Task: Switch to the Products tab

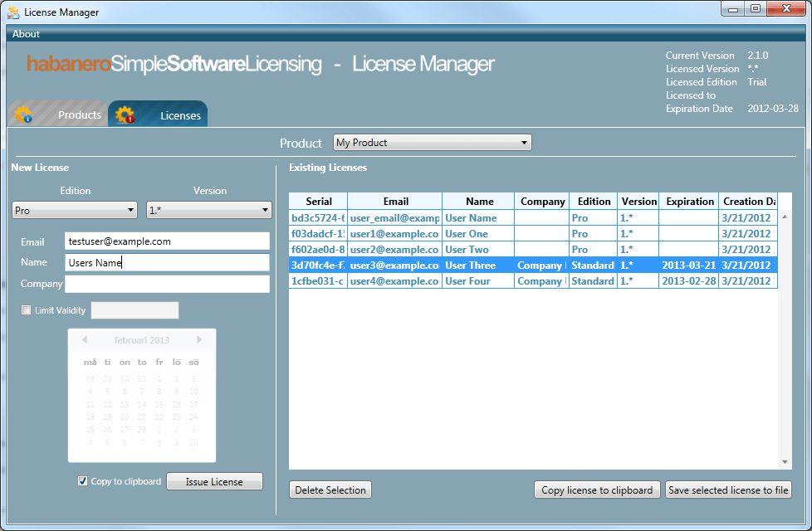Action: [58, 114]
